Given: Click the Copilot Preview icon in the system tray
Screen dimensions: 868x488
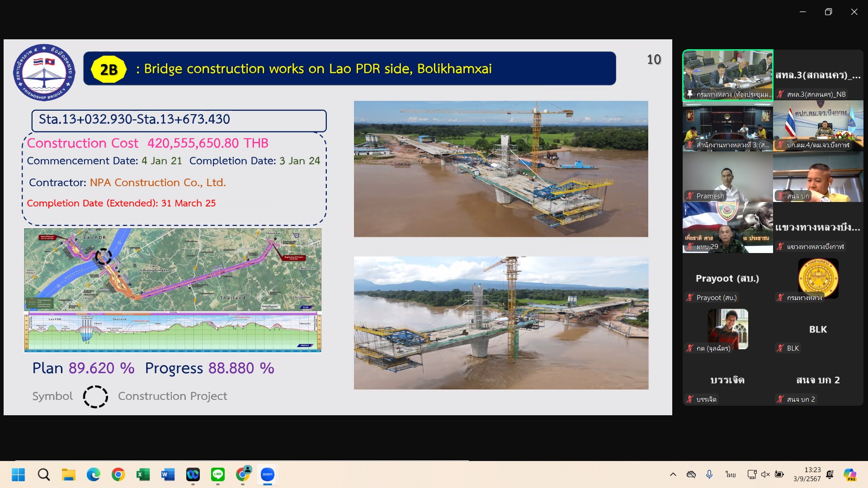Looking at the screenshot, I should [x=849, y=474].
